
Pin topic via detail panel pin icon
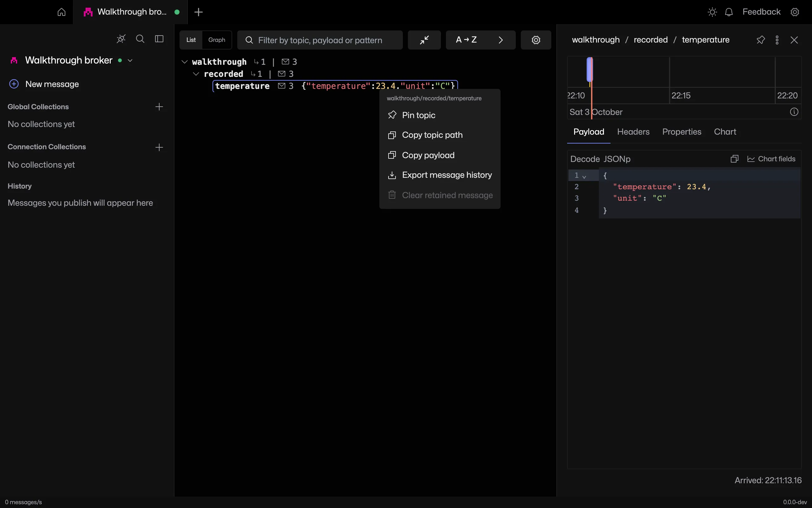click(761, 40)
